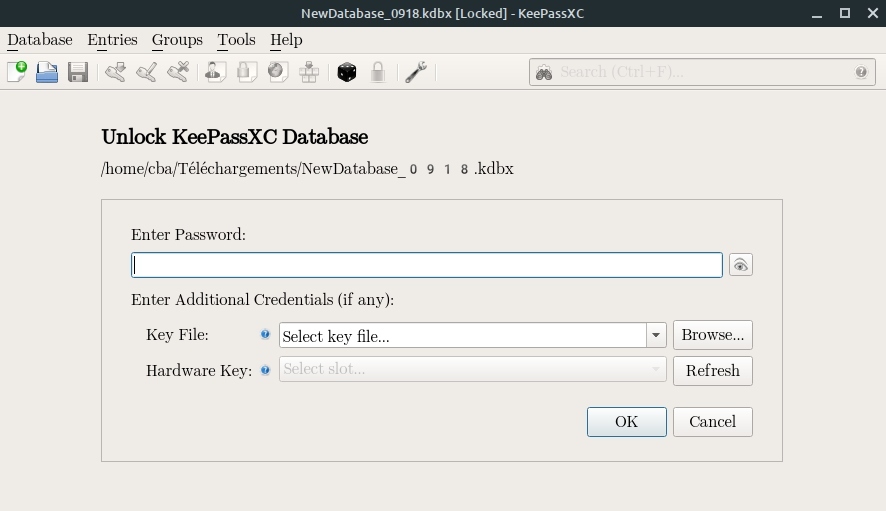Open the Password Generator dice icon

tap(347, 72)
